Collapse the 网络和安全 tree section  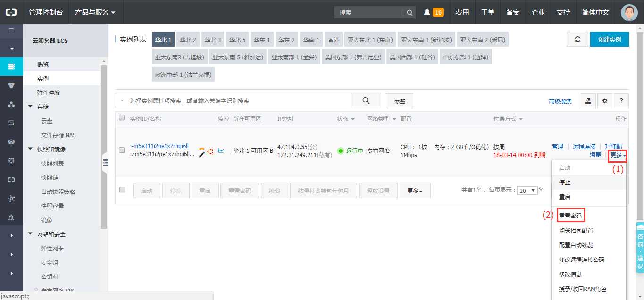click(31, 234)
